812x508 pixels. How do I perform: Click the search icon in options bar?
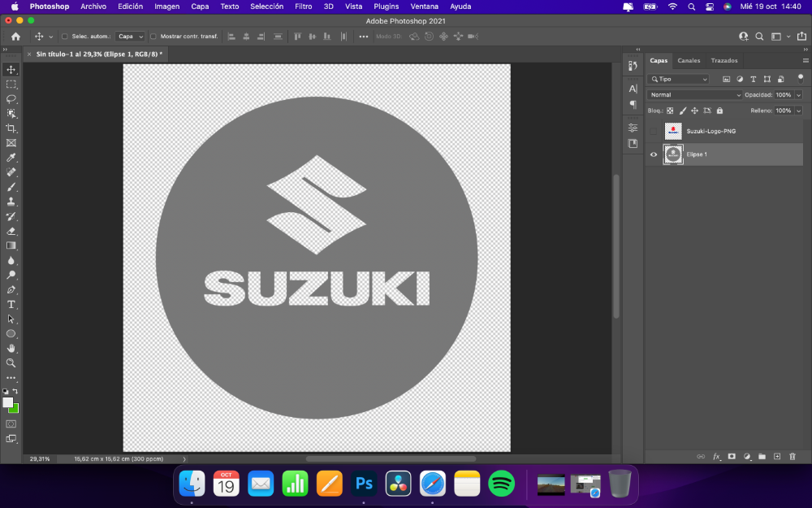[x=759, y=37]
